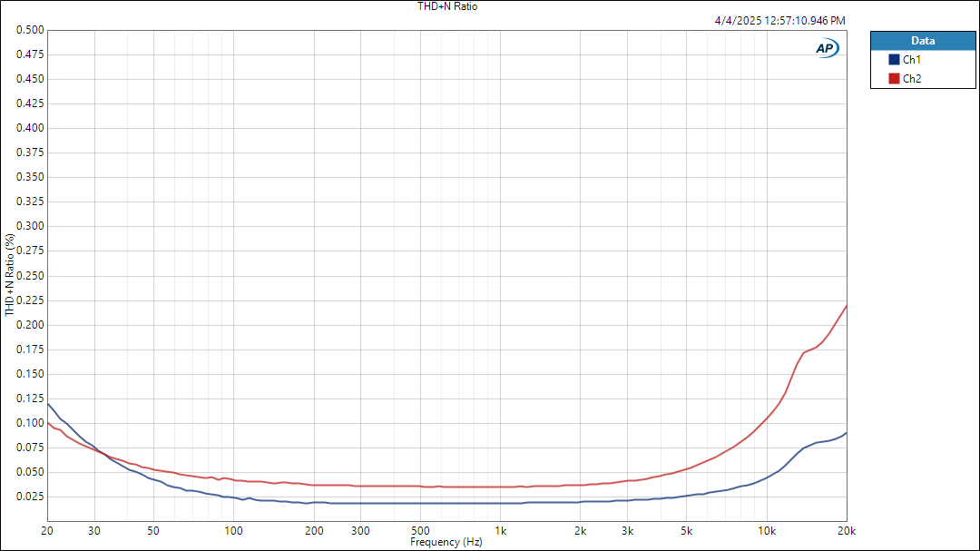
Task: Click the 20k tick label on the frequency axis
Action: pos(847,530)
